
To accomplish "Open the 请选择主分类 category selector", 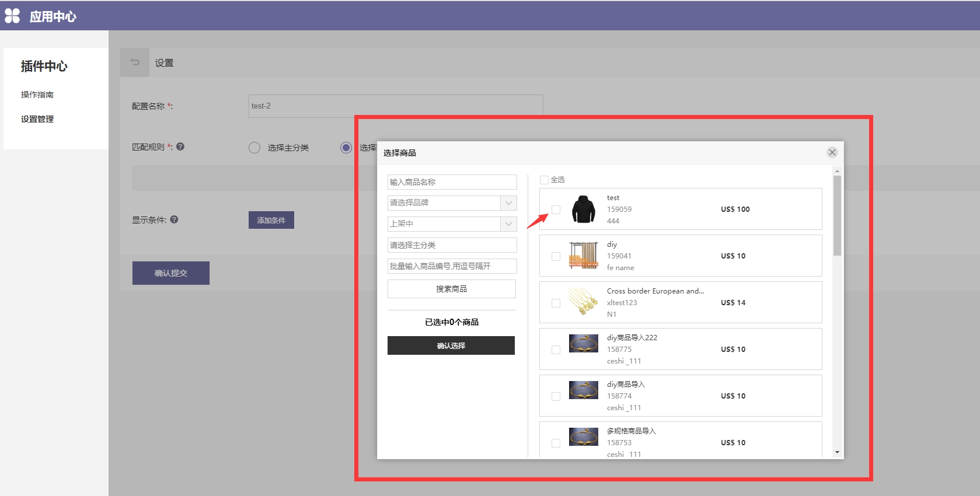I will tap(452, 245).
